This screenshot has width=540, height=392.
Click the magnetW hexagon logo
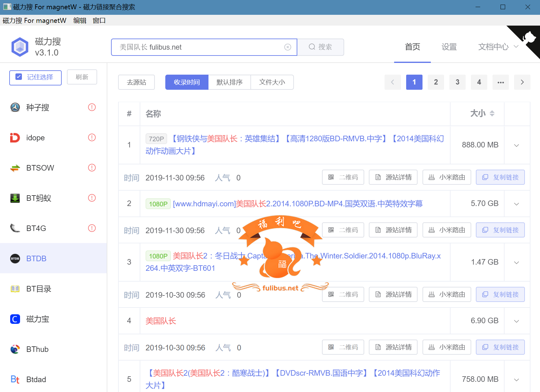click(20, 47)
